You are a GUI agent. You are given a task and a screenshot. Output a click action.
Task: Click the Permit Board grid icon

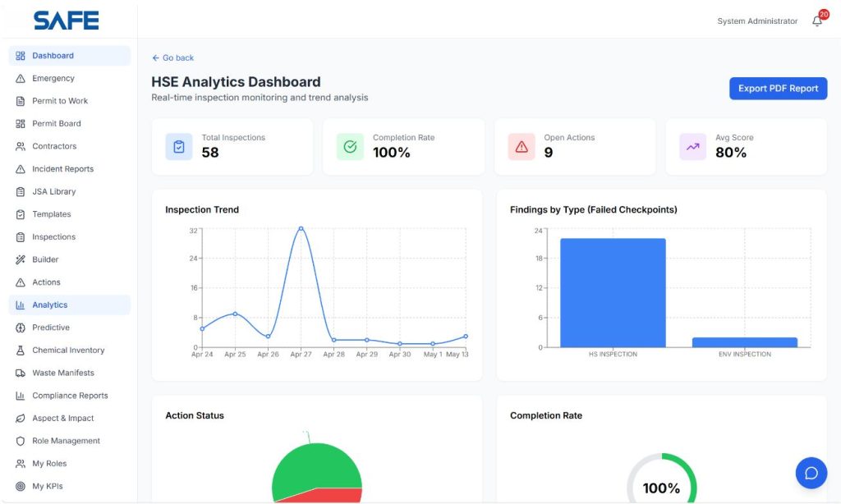pos(21,123)
